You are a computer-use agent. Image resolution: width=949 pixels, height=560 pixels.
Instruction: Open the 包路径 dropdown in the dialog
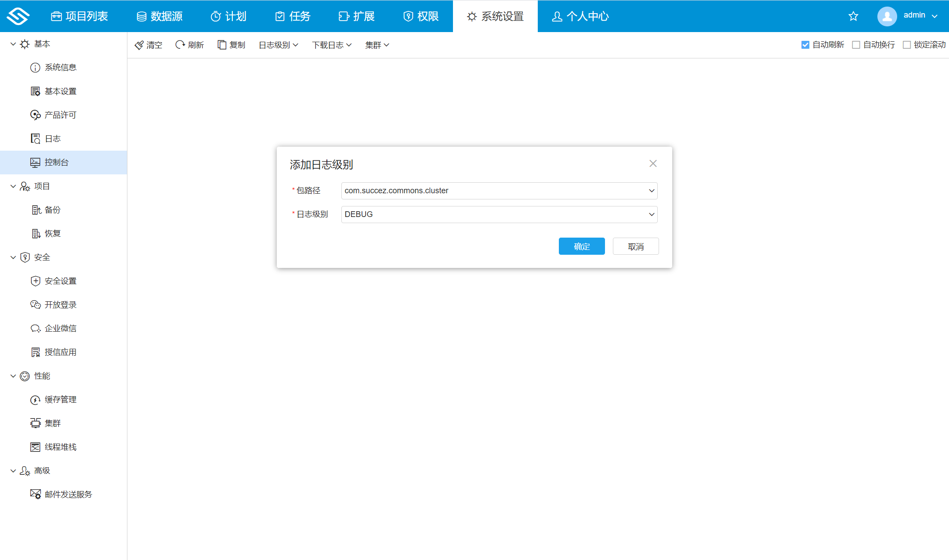tap(651, 191)
